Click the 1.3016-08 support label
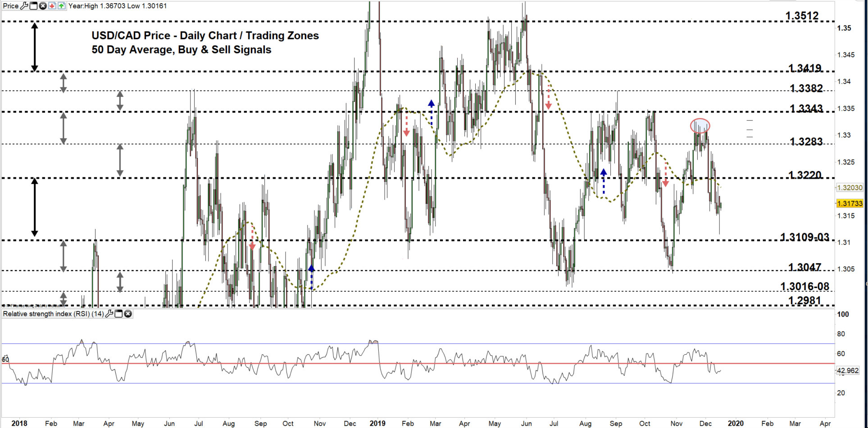 [x=805, y=286]
